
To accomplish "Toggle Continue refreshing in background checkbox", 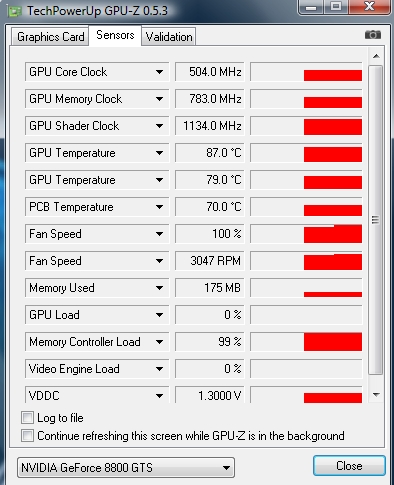I will (x=27, y=436).
